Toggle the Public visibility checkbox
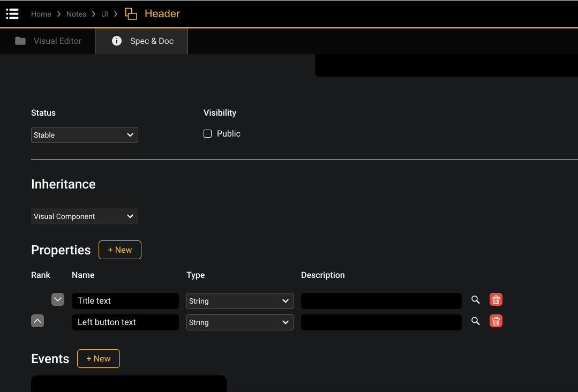The height and width of the screenshot is (392, 578). click(208, 134)
